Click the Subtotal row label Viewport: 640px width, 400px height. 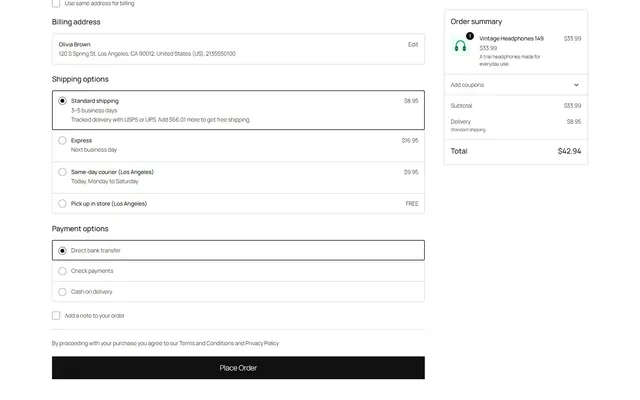coord(461,106)
